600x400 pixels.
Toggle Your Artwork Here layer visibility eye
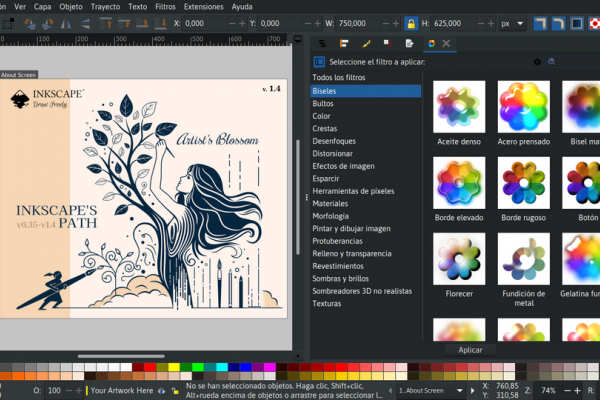(161, 391)
